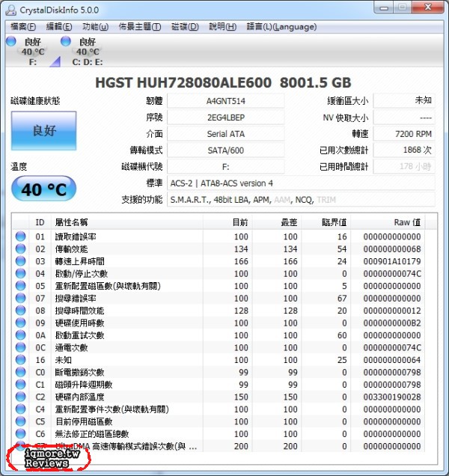Click the SATA/600 transfer mode field
This screenshot has height=476, width=449.
pos(225,150)
